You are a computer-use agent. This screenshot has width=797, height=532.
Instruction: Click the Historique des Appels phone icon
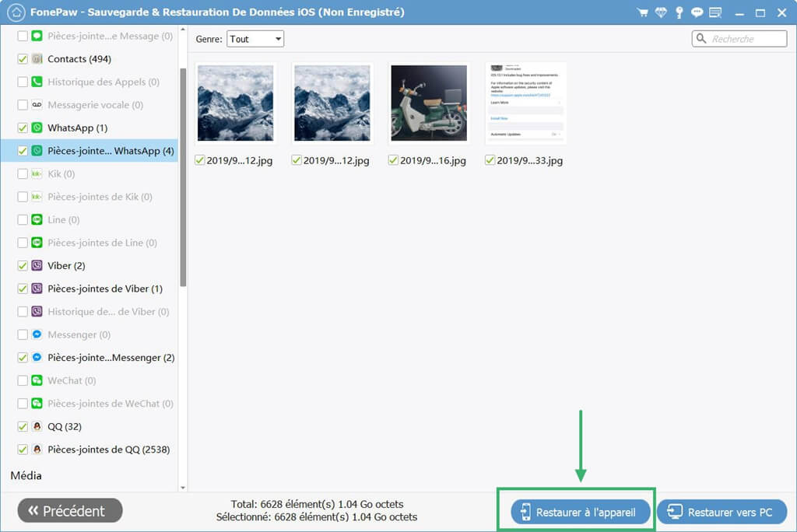point(37,82)
